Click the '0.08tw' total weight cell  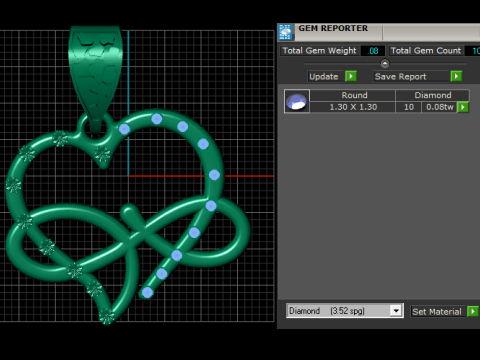(440, 107)
